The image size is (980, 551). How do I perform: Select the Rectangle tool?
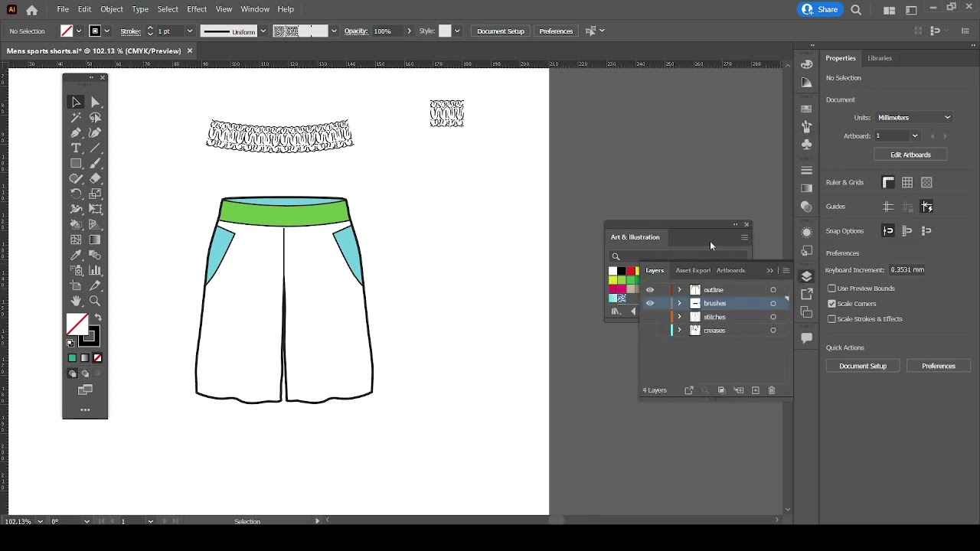[76, 164]
